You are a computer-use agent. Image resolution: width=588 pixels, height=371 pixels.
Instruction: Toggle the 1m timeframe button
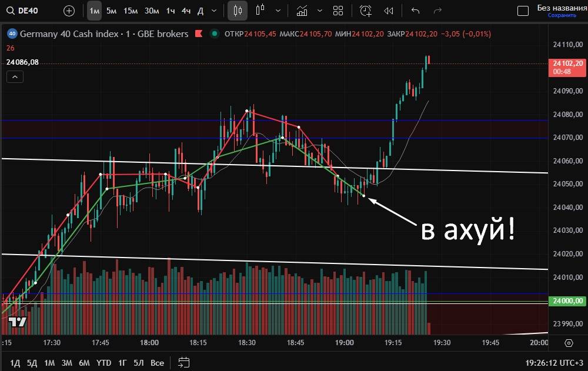pos(94,11)
